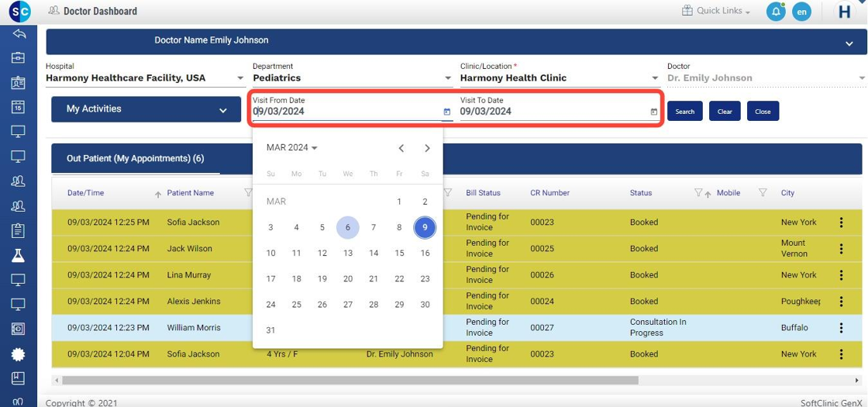Choose March 20 in calendar
The width and height of the screenshot is (868, 407).
click(x=348, y=278)
